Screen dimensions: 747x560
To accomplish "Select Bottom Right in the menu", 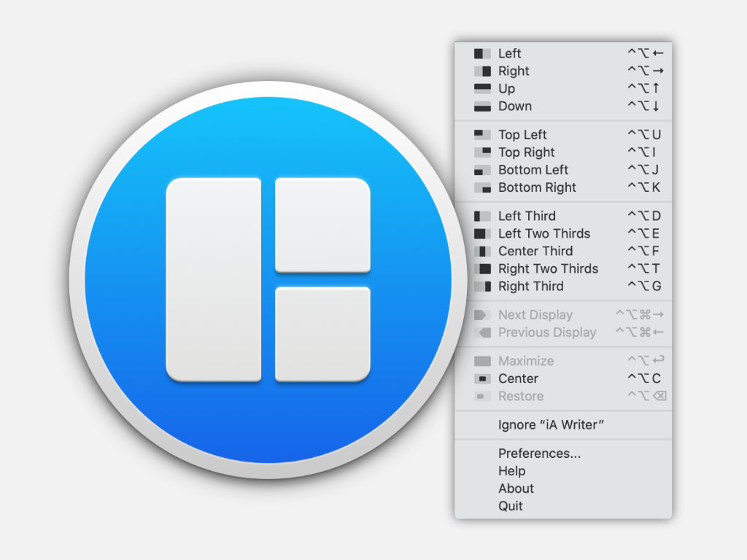I will point(563,187).
